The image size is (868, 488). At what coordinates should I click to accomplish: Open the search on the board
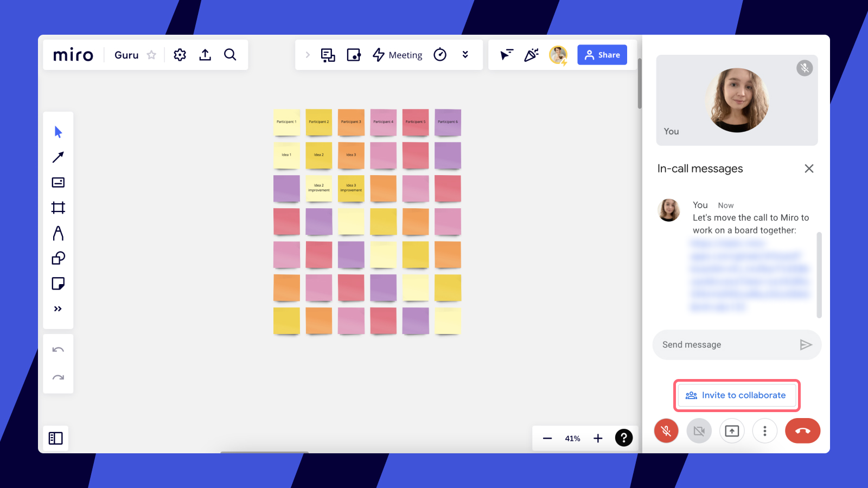[230, 55]
